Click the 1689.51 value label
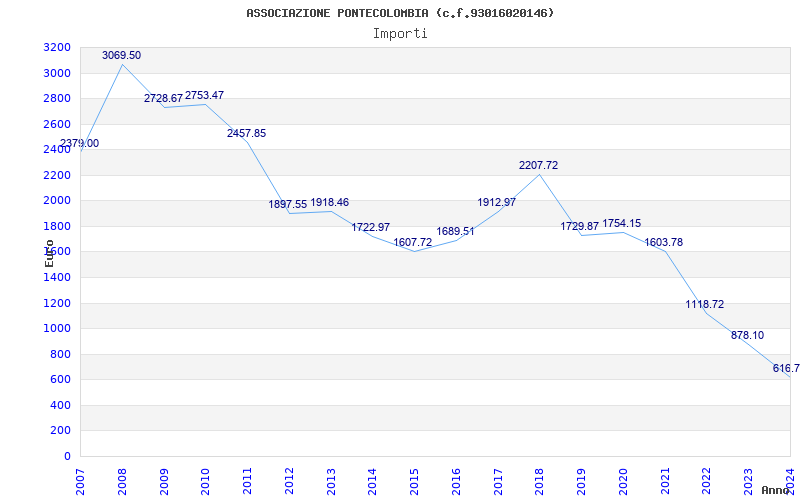800x500 pixels. [455, 231]
